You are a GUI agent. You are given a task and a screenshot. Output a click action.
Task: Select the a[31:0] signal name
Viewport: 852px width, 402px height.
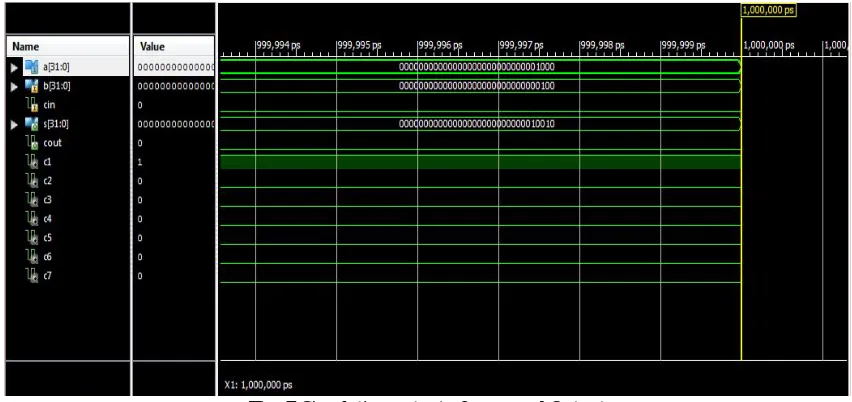click(57, 67)
